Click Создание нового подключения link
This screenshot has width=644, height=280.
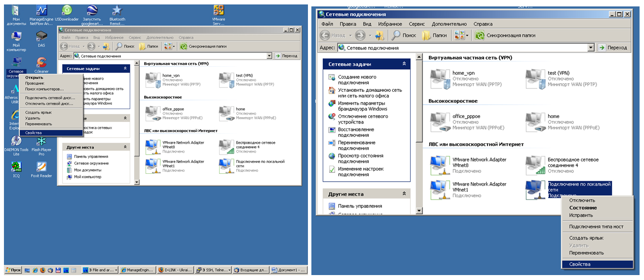click(x=357, y=80)
